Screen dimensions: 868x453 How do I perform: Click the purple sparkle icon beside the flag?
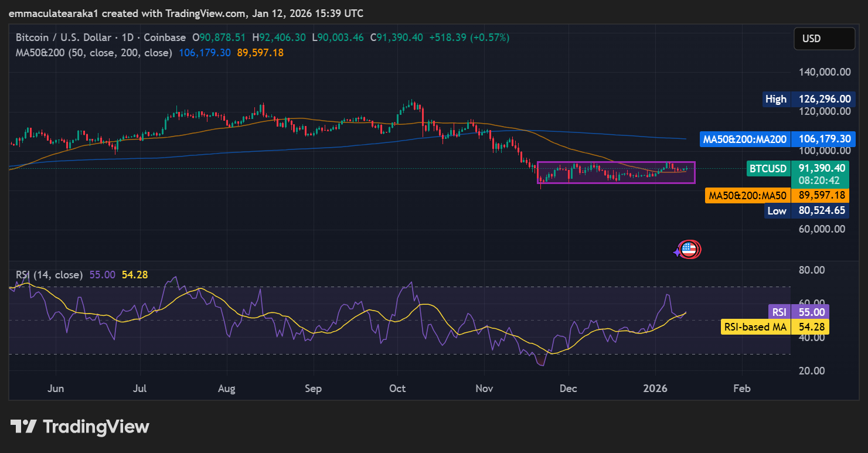[677, 252]
